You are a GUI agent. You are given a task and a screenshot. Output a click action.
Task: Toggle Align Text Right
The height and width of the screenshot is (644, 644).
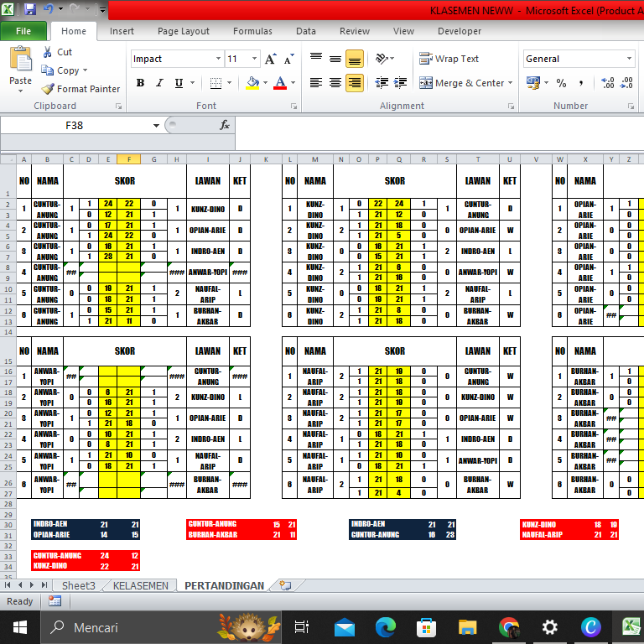tap(355, 83)
